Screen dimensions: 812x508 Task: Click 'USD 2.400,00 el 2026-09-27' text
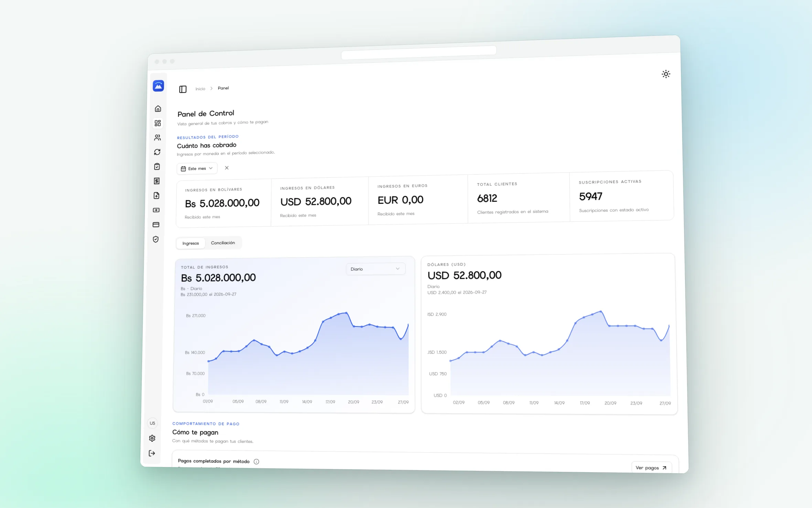(x=457, y=292)
